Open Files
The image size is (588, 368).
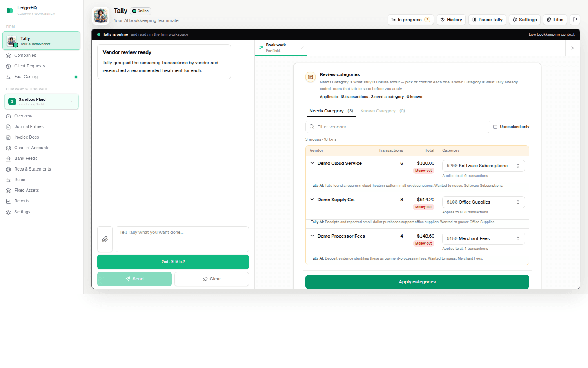pos(555,20)
